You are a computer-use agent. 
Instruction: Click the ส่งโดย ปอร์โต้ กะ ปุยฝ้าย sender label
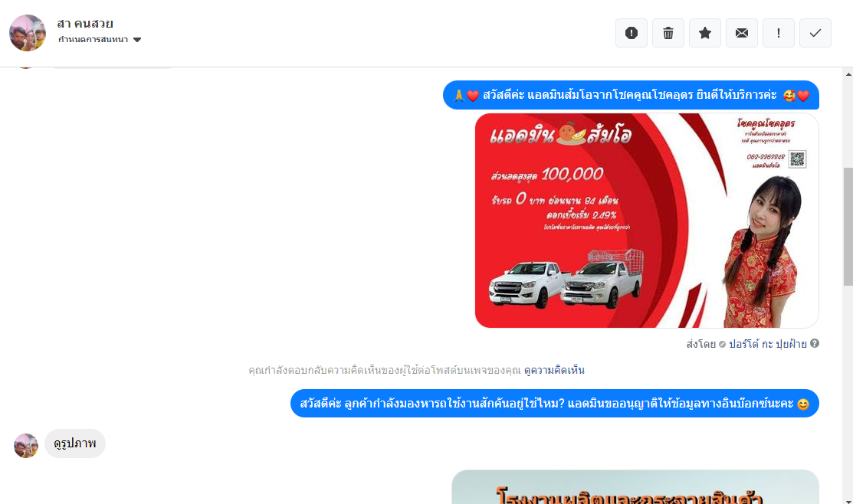click(746, 344)
